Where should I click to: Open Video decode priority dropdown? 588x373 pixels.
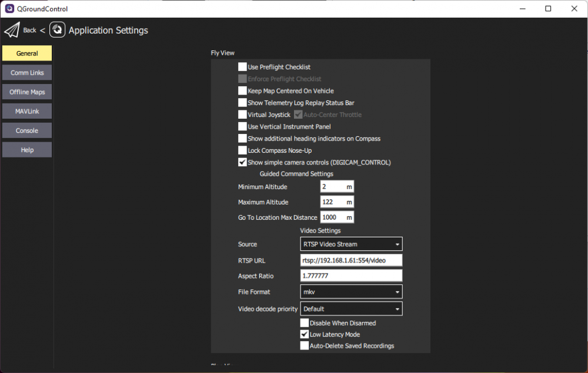click(x=351, y=309)
